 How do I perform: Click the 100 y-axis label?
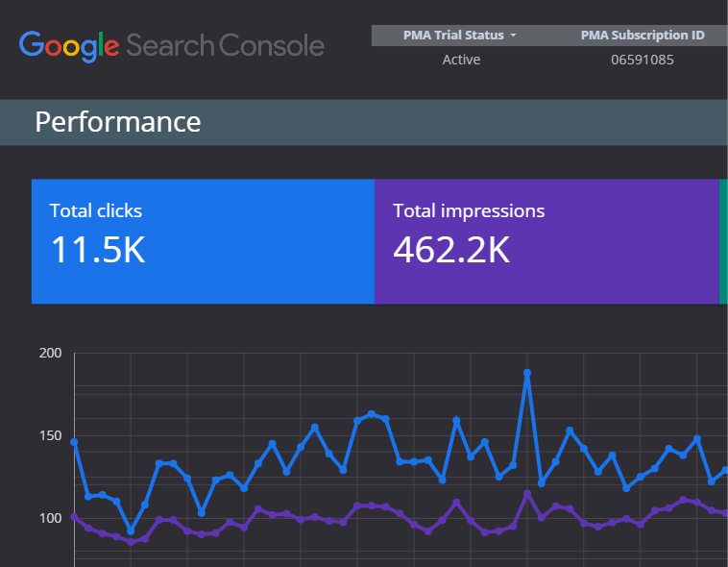(x=50, y=518)
